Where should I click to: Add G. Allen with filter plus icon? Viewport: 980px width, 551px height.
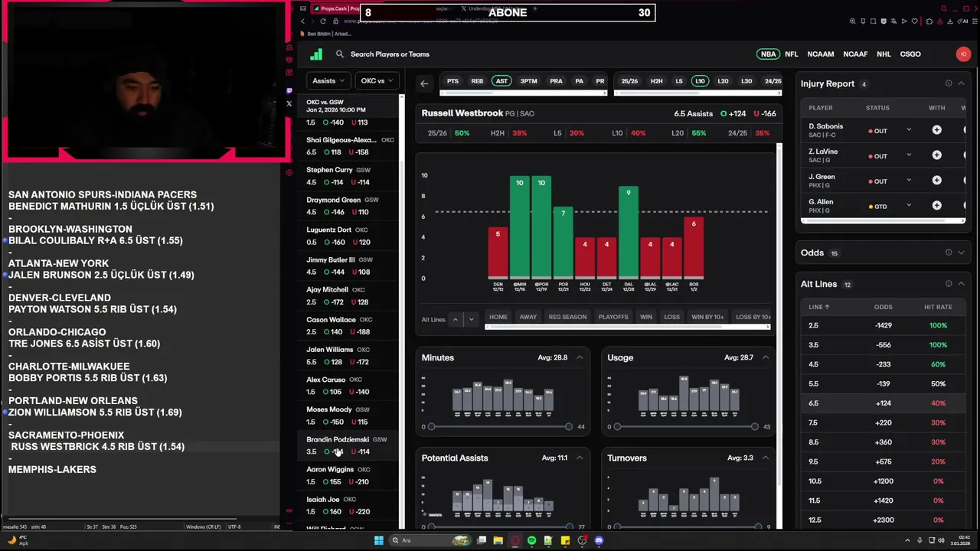[936, 206]
